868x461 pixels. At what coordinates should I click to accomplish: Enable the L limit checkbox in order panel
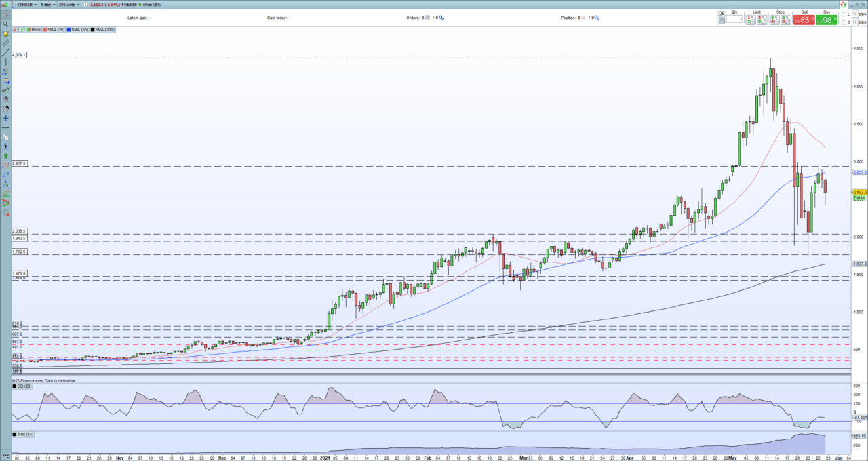tap(846, 14)
